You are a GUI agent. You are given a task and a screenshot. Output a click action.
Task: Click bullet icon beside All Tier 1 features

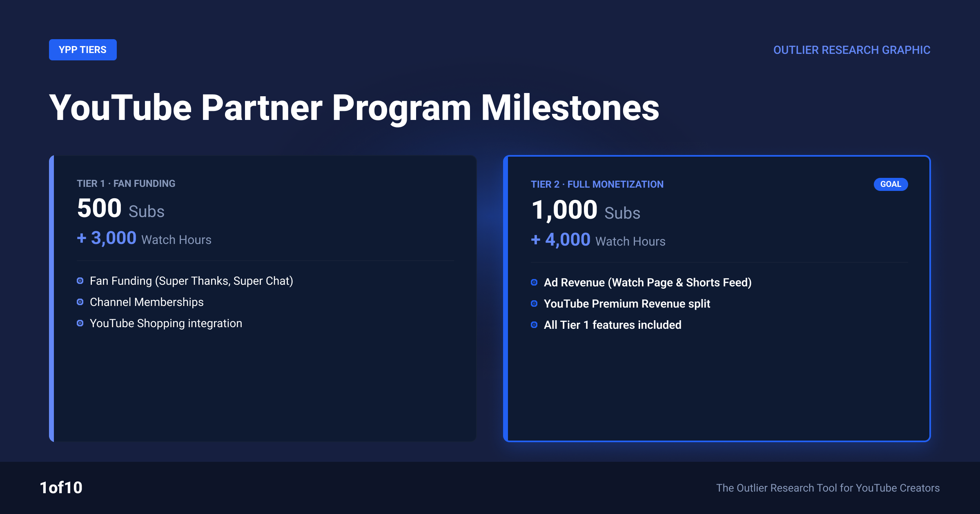534,325
